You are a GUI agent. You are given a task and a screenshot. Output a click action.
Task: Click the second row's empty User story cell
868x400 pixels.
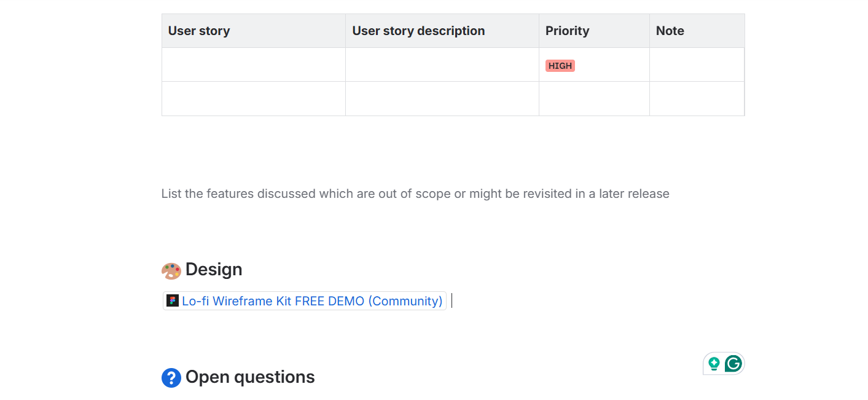[x=253, y=98]
